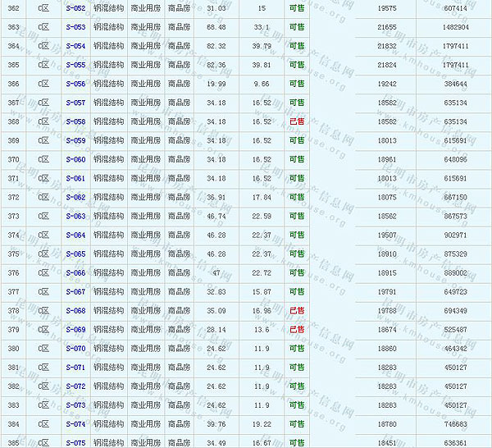The width and height of the screenshot is (492, 448).
Task: Open unit link S-052
Action: (75, 7)
